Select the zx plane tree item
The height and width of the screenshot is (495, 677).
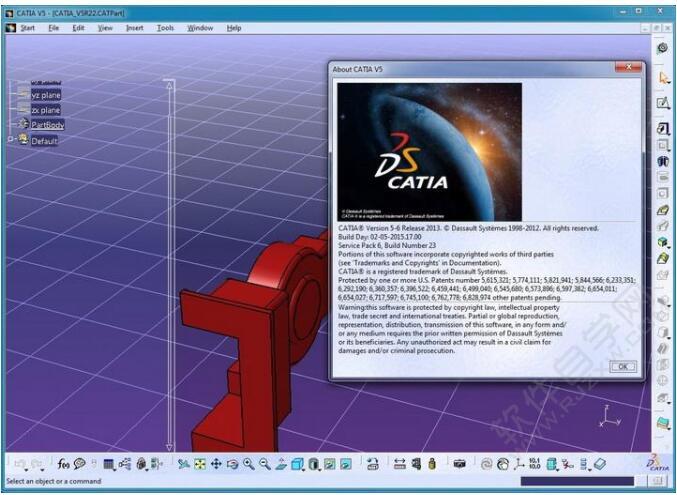45,110
